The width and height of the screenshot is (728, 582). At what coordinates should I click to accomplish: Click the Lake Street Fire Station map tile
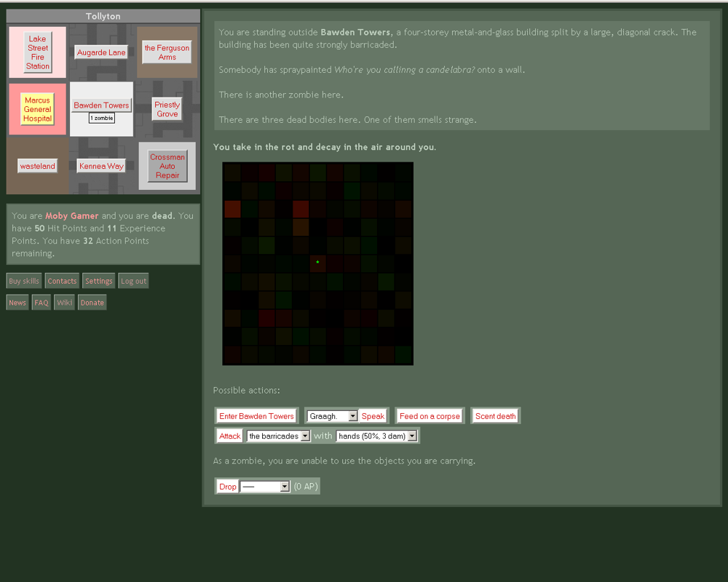38,52
